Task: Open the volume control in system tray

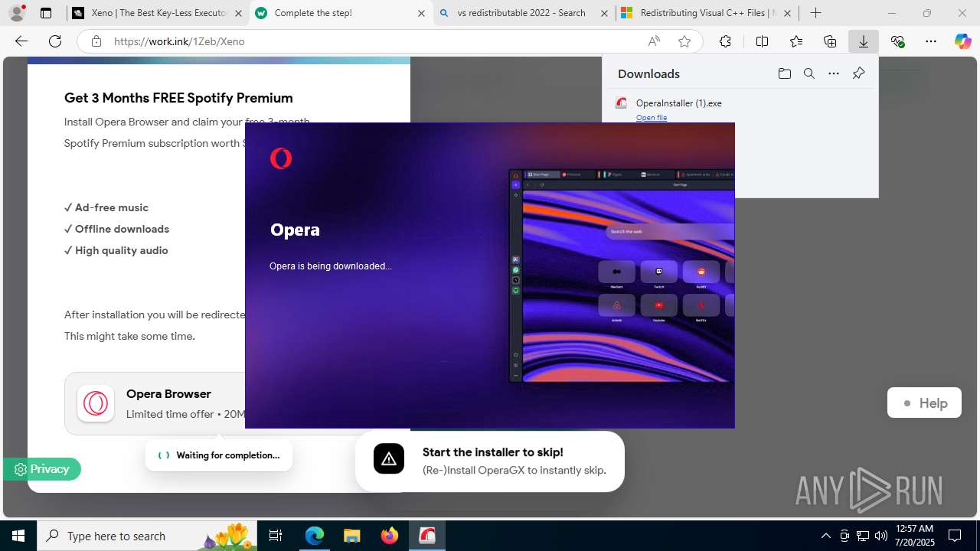Action: [x=880, y=536]
